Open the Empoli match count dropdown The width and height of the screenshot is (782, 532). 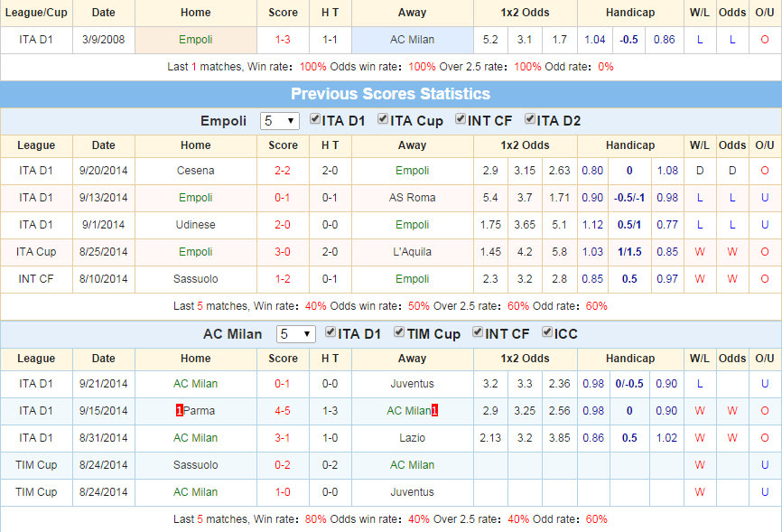click(x=280, y=121)
